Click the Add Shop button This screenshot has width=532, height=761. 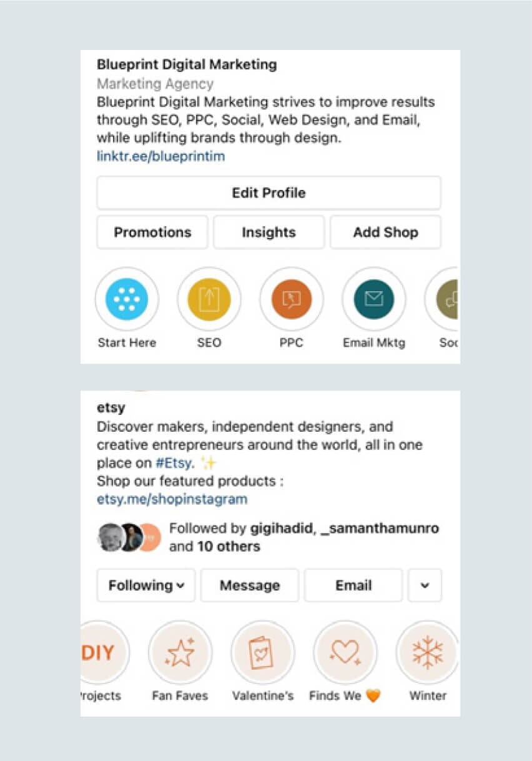tap(385, 232)
